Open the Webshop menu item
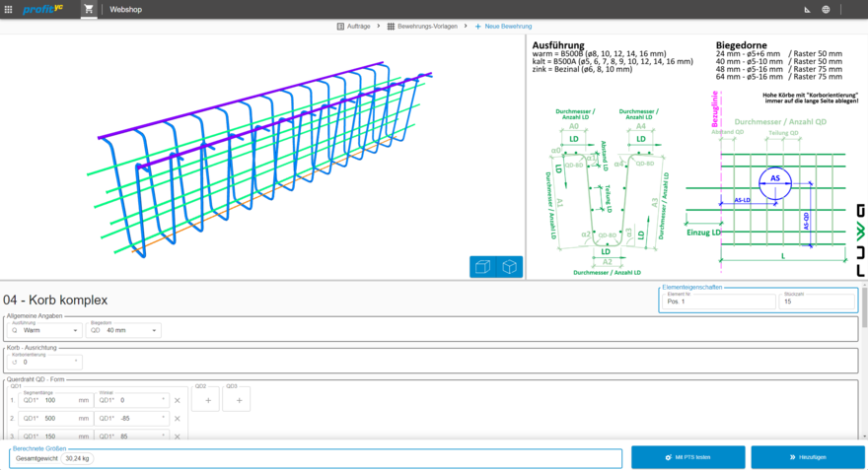868x470 pixels. pyautogui.click(x=125, y=10)
